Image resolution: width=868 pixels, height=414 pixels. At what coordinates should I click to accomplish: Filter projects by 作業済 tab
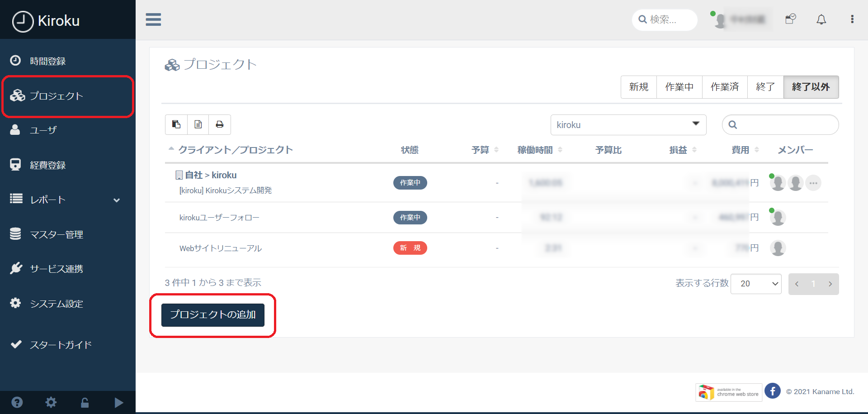pos(725,87)
